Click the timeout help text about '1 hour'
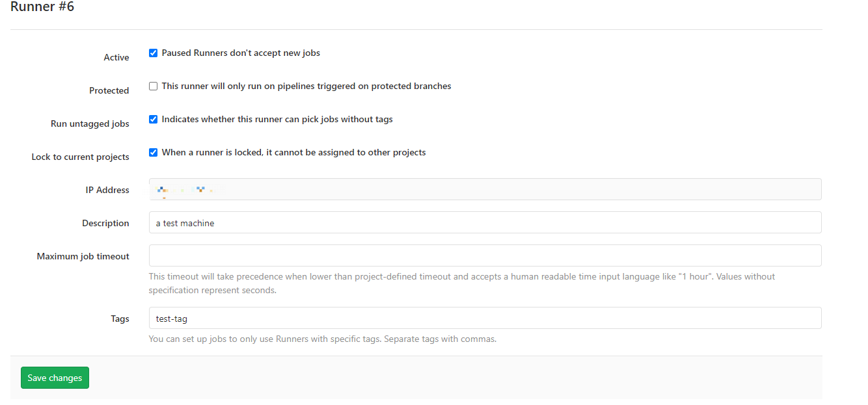Viewport: 868px width, 405px height. [x=462, y=283]
